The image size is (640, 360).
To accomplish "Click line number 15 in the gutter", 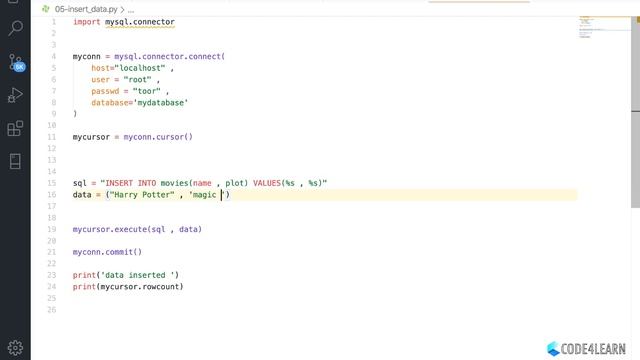I will pos(51,183).
